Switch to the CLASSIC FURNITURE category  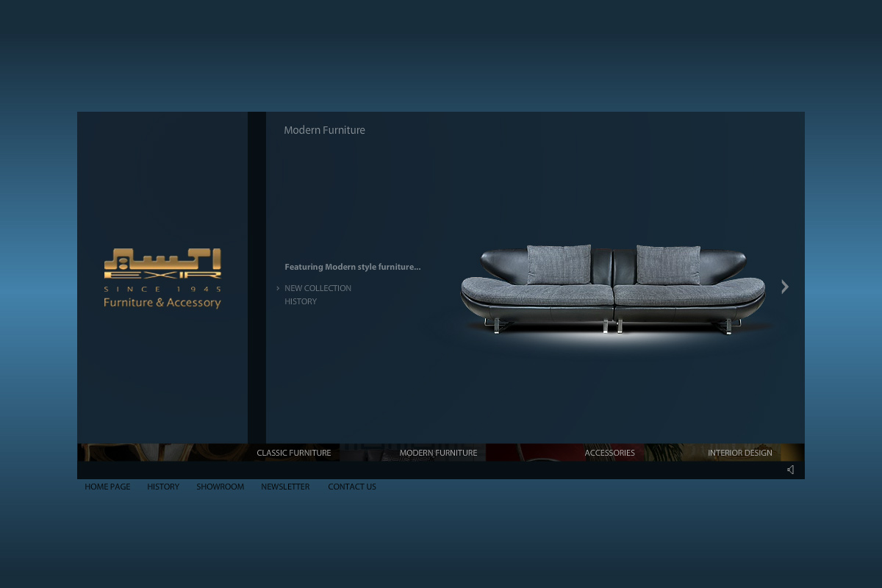293,453
